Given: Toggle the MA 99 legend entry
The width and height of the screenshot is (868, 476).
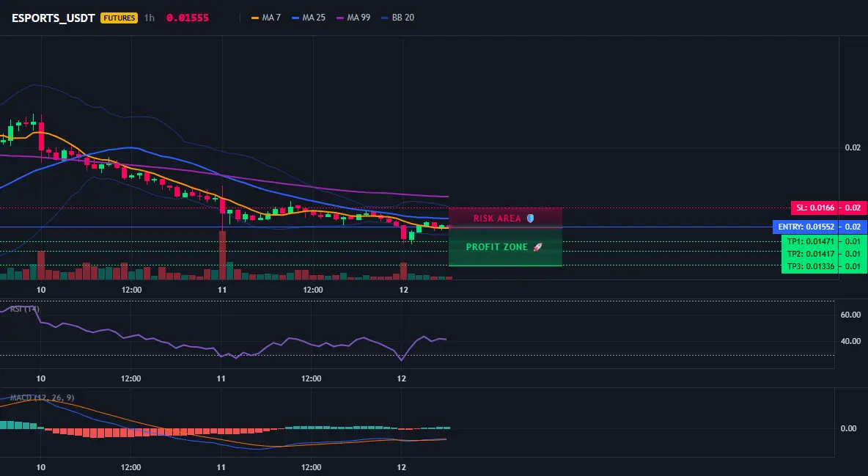Looking at the screenshot, I should click(354, 18).
